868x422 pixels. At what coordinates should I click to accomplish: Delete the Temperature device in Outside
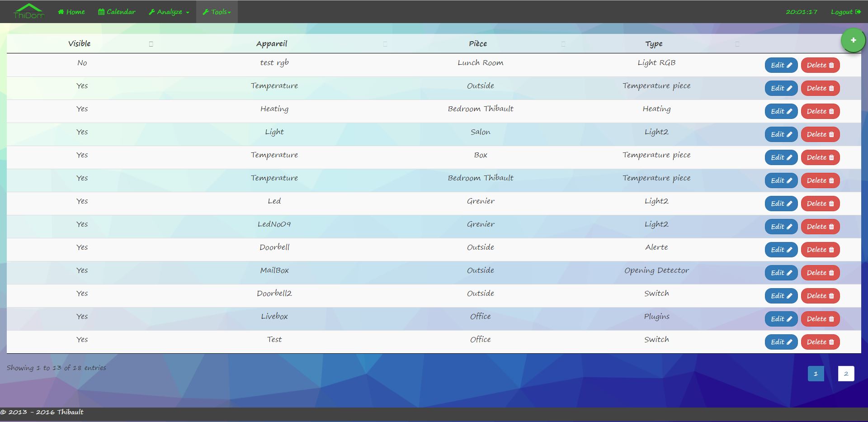pos(821,88)
